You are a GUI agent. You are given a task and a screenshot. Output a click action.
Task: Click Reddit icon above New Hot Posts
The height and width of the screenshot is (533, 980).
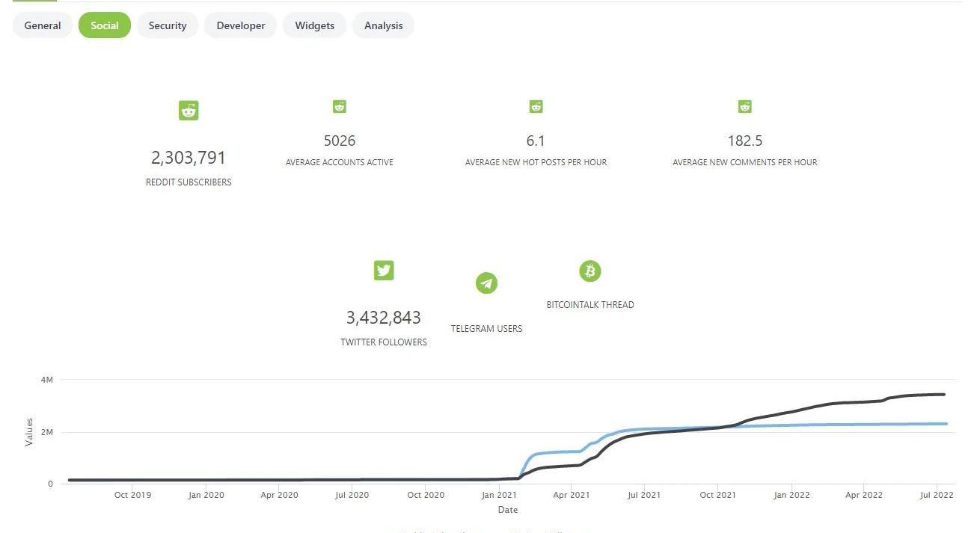click(x=536, y=107)
